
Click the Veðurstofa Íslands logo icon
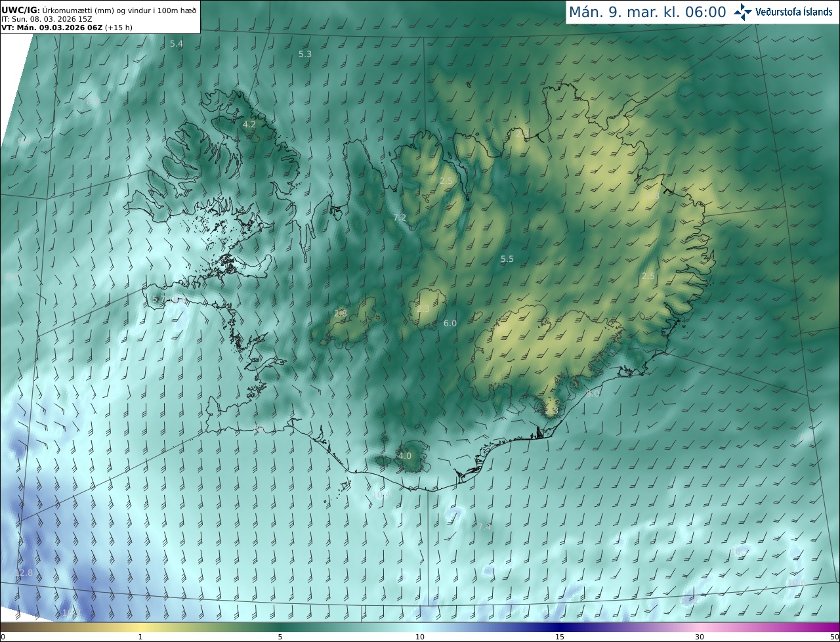743,11
